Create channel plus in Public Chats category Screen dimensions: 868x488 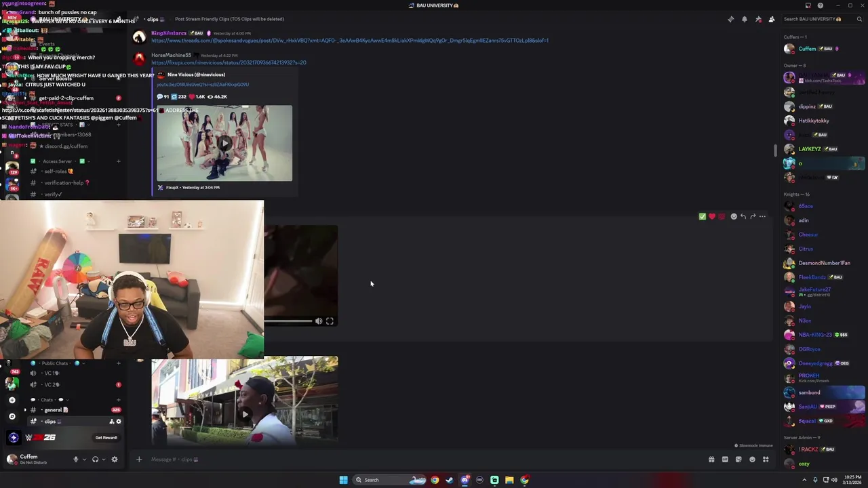118,363
